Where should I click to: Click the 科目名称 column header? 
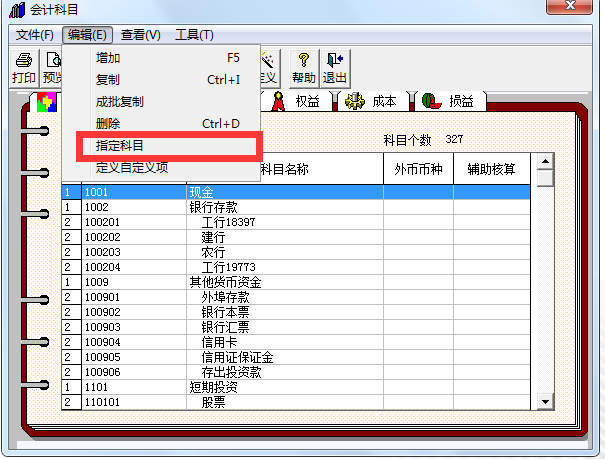[285, 169]
